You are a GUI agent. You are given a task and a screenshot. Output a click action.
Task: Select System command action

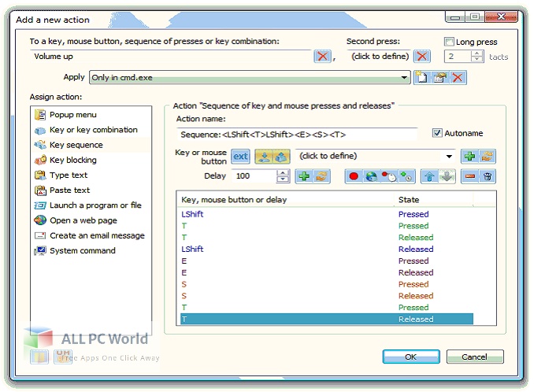coord(91,251)
